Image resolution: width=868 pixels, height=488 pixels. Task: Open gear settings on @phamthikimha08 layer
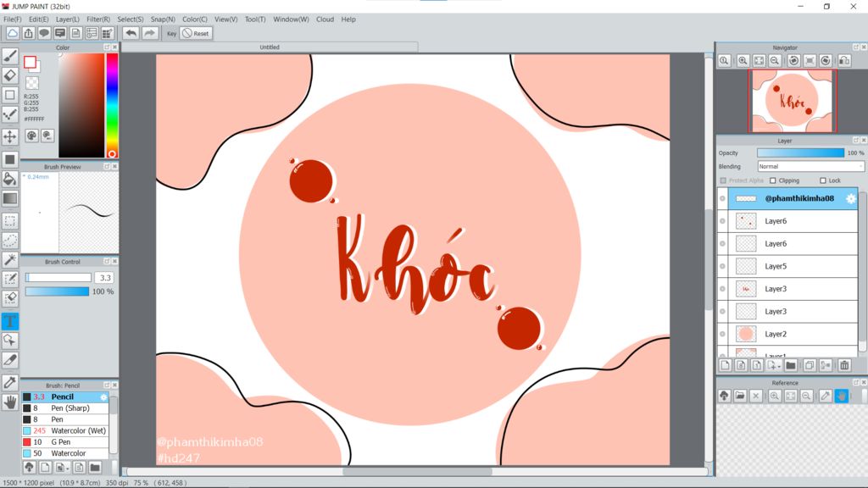pyautogui.click(x=851, y=198)
